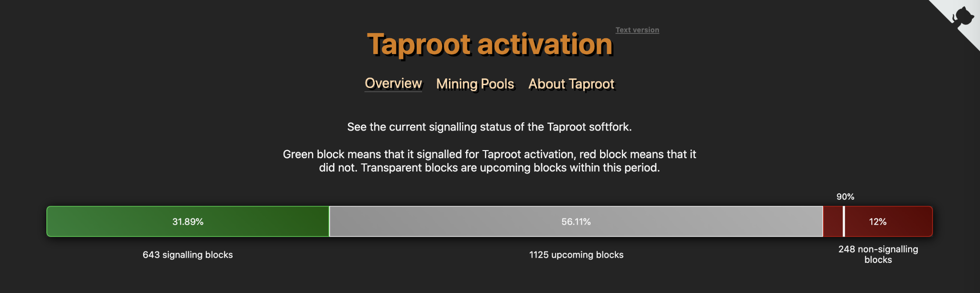Click the "643 signalling blocks" caption

point(188,255)
